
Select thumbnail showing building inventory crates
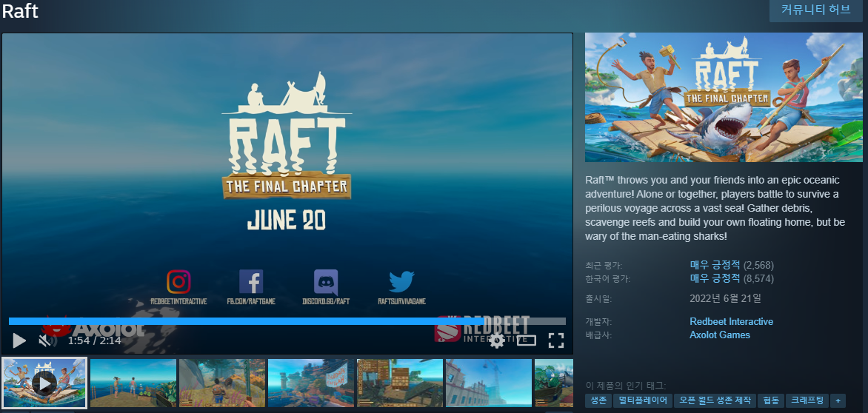tap(400, 383)
